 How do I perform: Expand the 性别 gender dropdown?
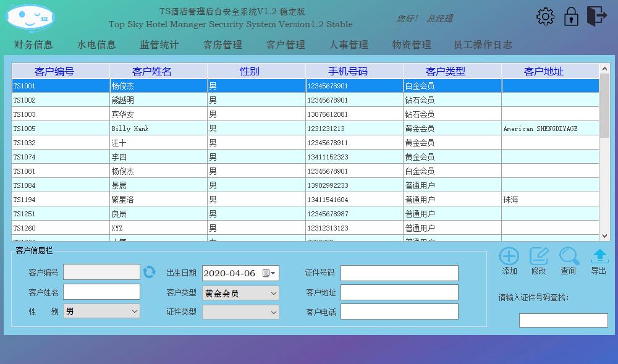[x=135, y=311]
